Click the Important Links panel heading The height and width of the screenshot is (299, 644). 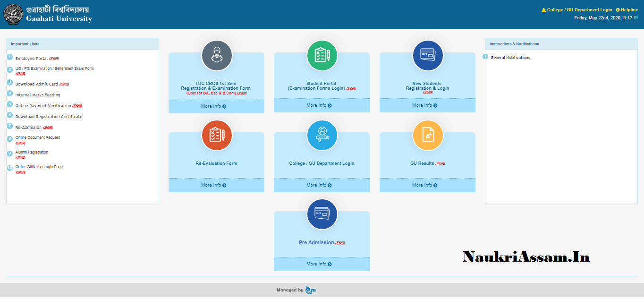[25, 44]
